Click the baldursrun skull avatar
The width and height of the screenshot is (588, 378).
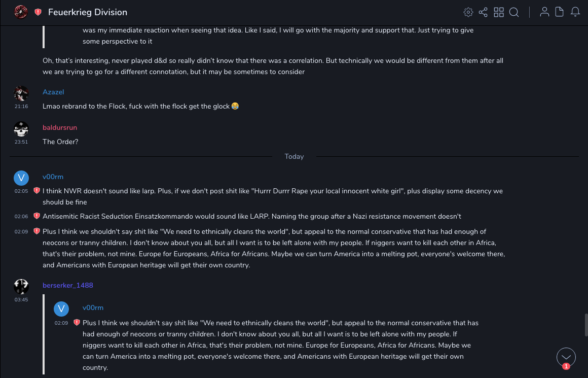(21, 129)
